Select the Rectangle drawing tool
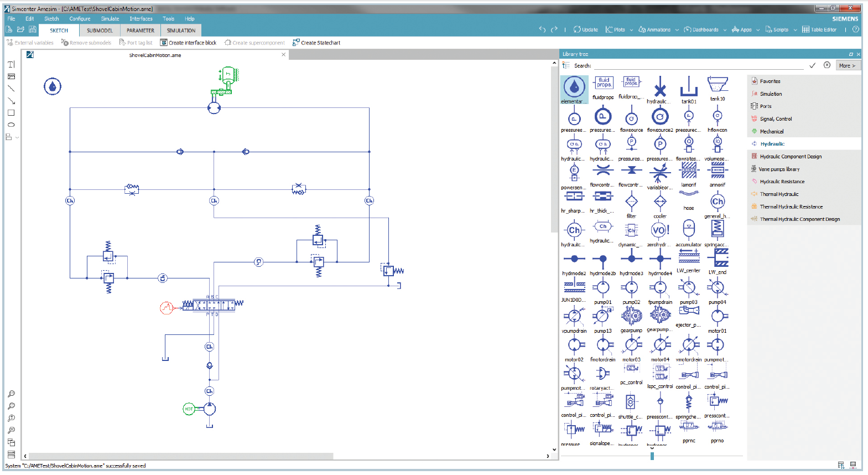This screenshot has width=868, height=475. coord(11,113)
